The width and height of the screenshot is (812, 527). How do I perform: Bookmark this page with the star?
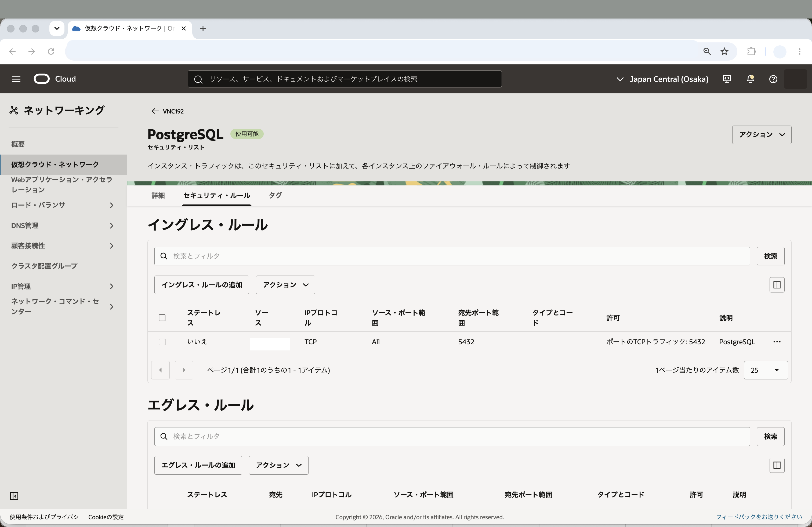[x=724, y=52]
